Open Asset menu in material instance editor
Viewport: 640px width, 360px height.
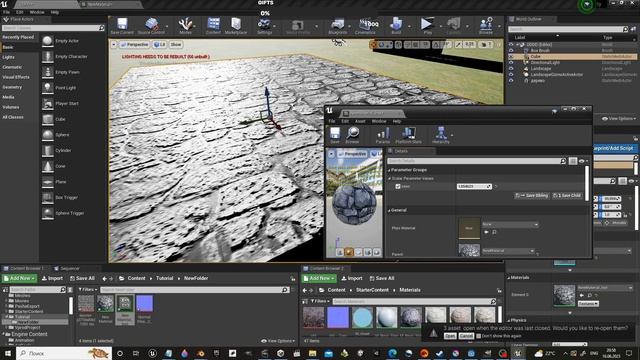pyautogui.click(x=360, y=121)
